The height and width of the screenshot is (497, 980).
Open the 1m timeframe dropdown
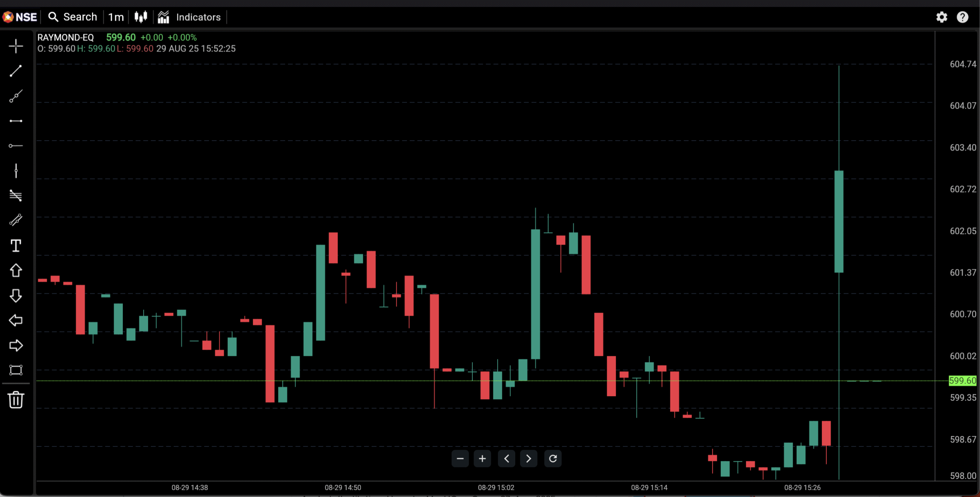(116, 17)
